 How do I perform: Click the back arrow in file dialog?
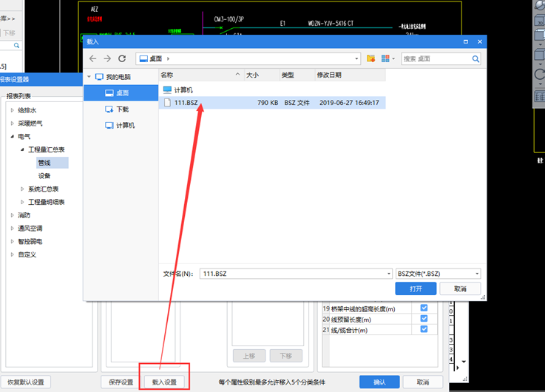pos(93,58)
